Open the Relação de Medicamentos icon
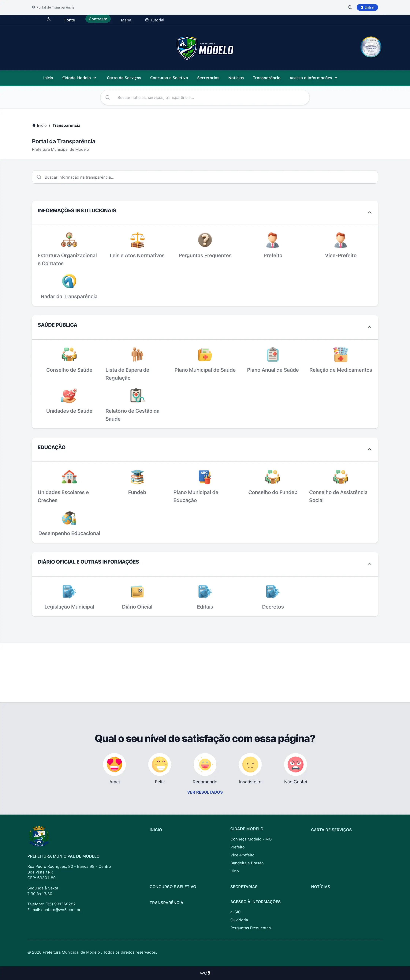410x980 pixels. tap(341, 354)
